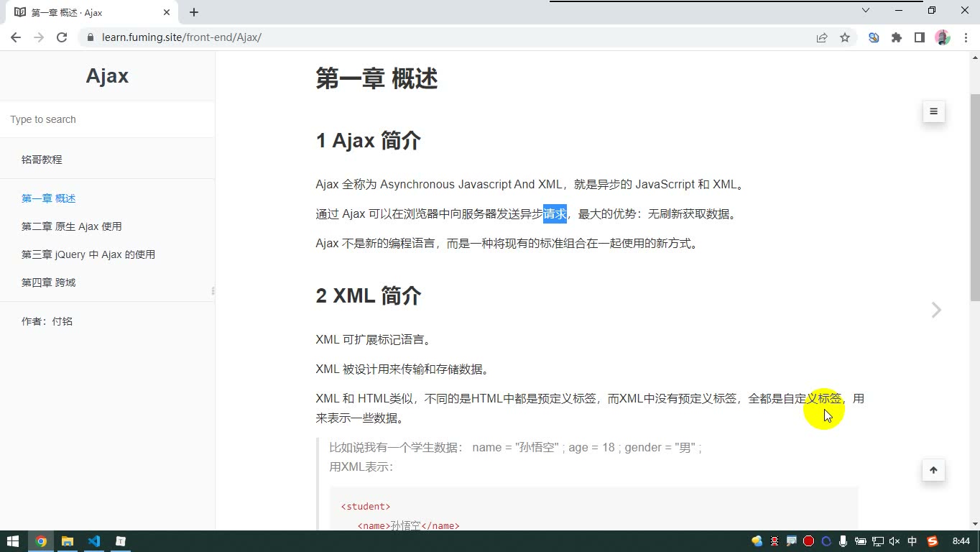Open the tab search dropdown arrow
980x552 pixels.
866,11
